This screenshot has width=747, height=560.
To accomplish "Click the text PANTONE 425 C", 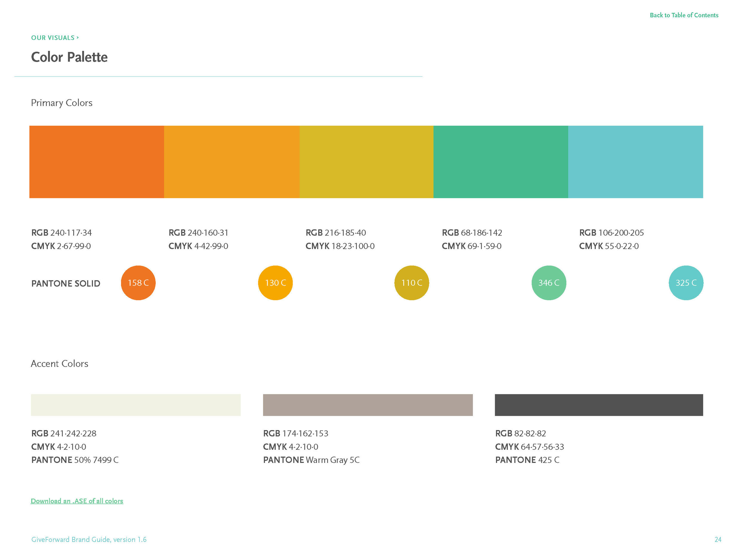I will click(527, 460).
